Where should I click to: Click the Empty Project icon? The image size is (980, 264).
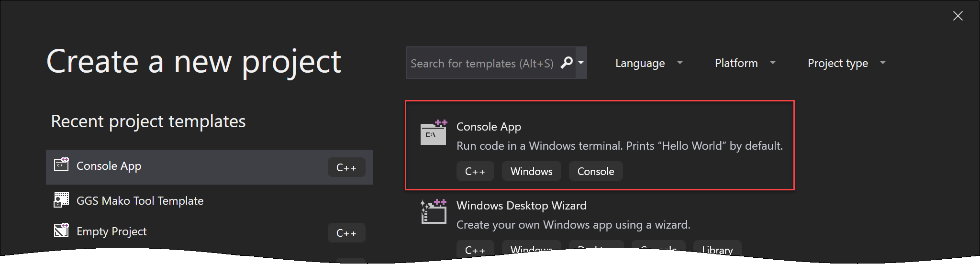point(61,231)
